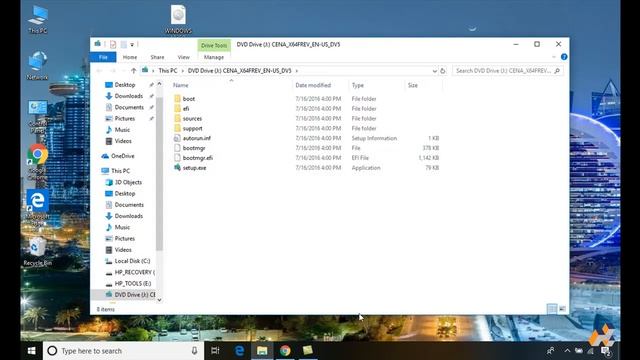Switch to large thumbnails view in status bar
The image size is (640, 360).
[x=562, y=309]
